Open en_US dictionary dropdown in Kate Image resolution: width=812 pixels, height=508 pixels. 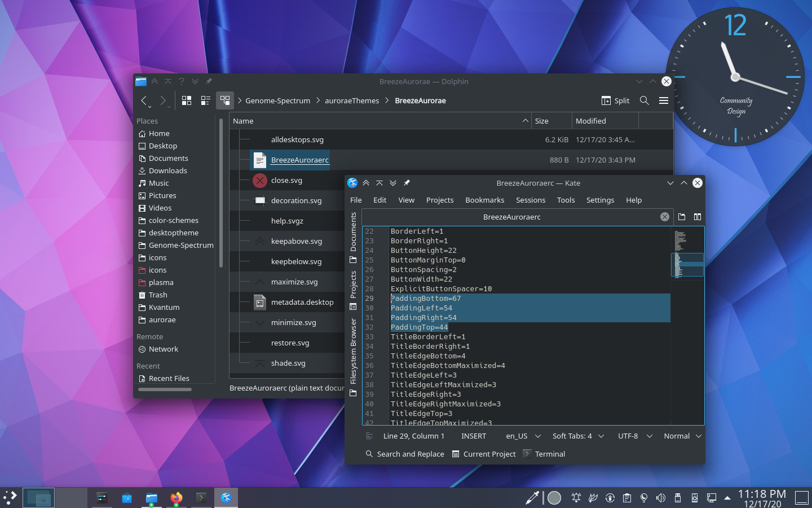tap(523, 436)
